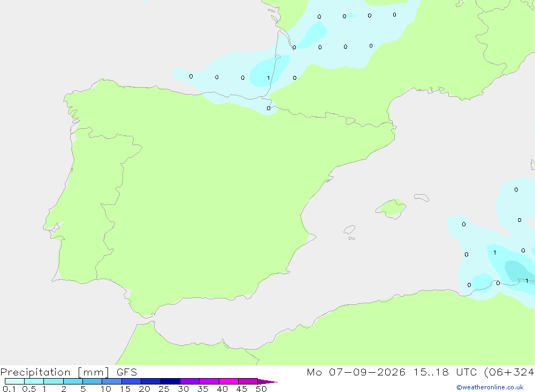Click the legend label '50'
The height and width of the screenshot is (392, 535).
coord(261,389)
